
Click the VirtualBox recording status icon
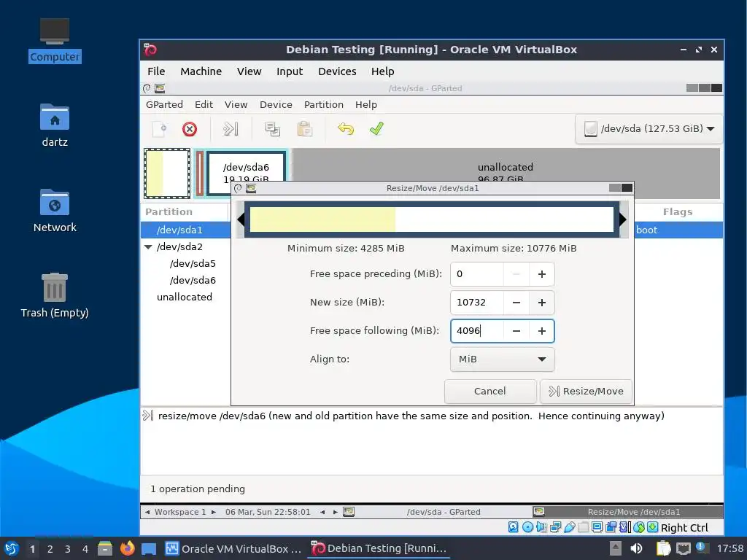point(611,527)
